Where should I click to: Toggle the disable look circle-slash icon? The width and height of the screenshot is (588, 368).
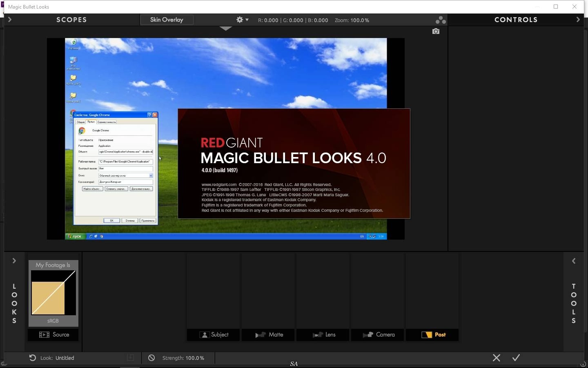[x=151, y=358]
